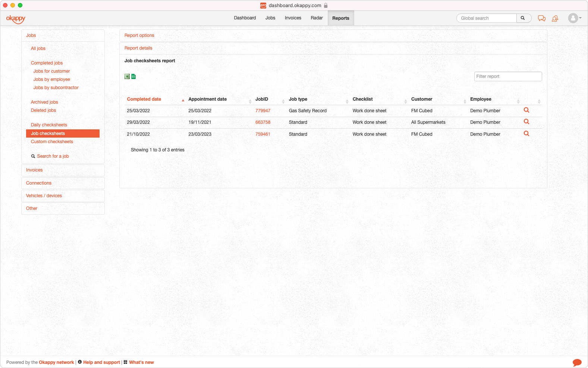Open job ID 663758 link
This screenshot has height=368, width=588.
point(263,122)
